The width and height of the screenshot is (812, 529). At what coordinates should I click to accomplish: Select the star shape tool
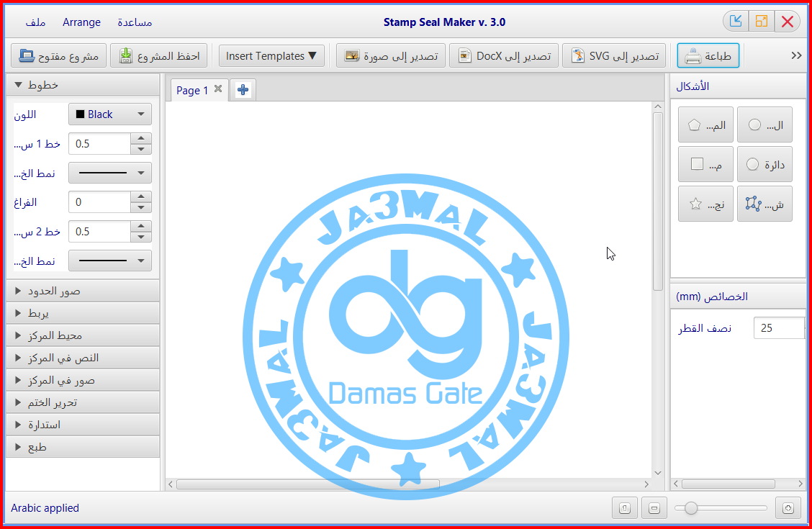pos(705,203)
